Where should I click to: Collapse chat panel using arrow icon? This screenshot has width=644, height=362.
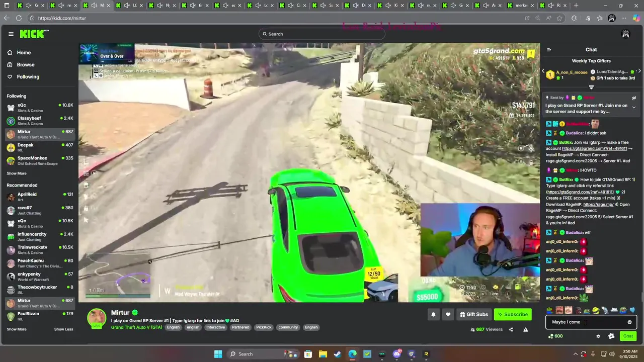coord(549,50)
